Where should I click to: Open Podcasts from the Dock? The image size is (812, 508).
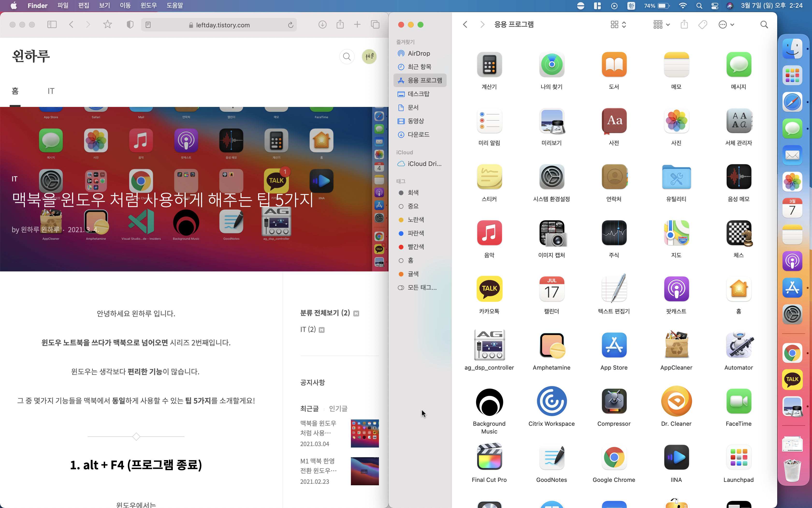792,261
